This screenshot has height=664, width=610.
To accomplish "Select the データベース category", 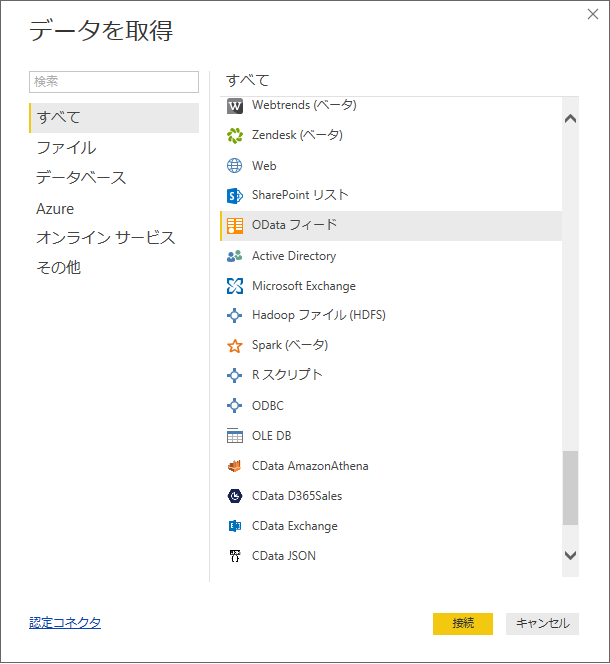I will pos(114,177).
